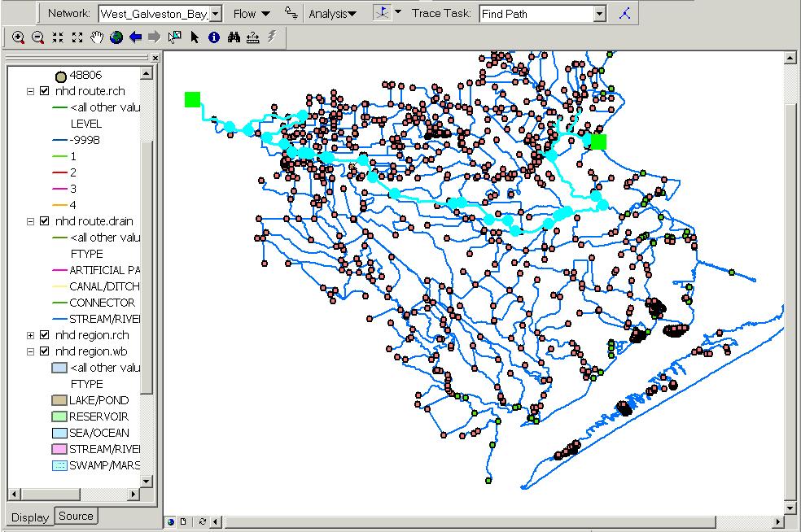The height and width of the screenshot is (532, 801).
Task: Uncheck the nhd region.wb layer
Action: (45, 351)
